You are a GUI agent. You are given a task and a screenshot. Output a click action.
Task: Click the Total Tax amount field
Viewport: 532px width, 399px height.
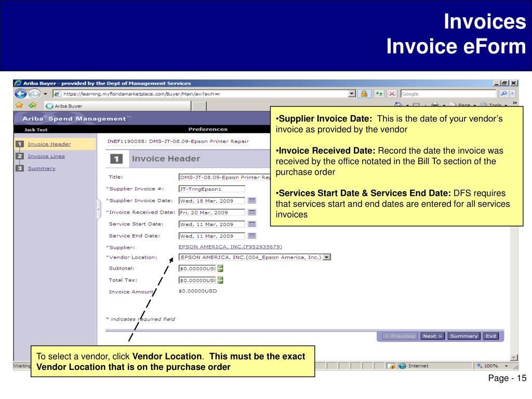point(197,280)
